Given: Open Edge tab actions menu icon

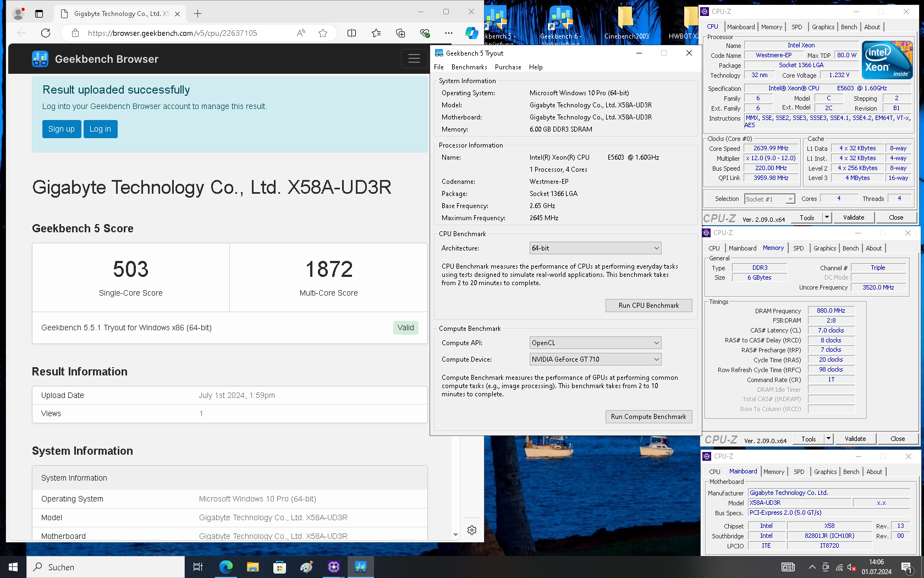Looking at the screenshot, I should [x=39, y=13].
